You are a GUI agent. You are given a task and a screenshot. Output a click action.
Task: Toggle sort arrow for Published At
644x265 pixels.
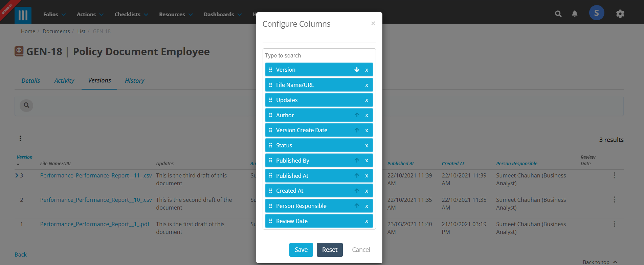click(357, 176)
